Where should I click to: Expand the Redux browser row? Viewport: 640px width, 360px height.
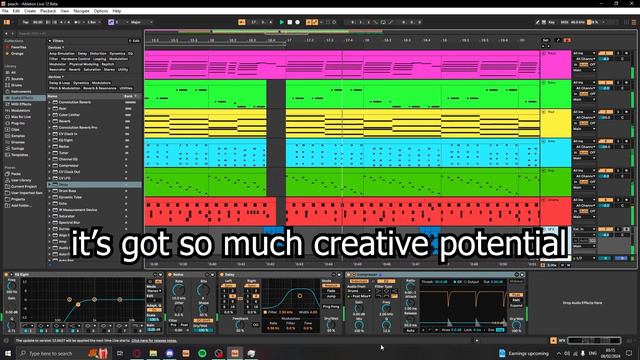(50, 147)
